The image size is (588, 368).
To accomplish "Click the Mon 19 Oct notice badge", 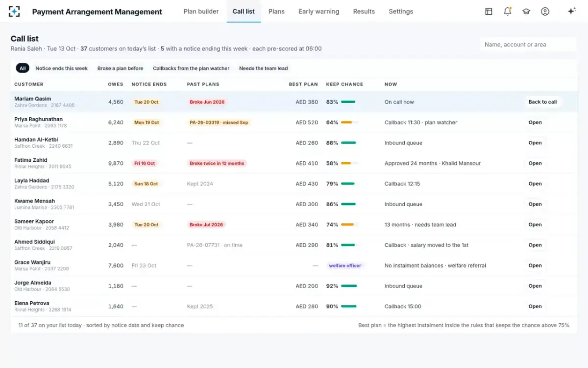I will point(147,123).
